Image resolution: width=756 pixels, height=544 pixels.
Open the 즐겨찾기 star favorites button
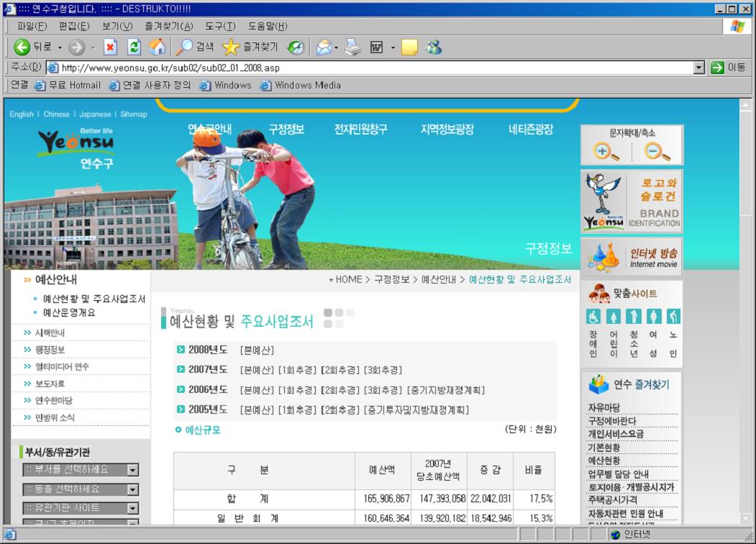(x=250, y=47)
